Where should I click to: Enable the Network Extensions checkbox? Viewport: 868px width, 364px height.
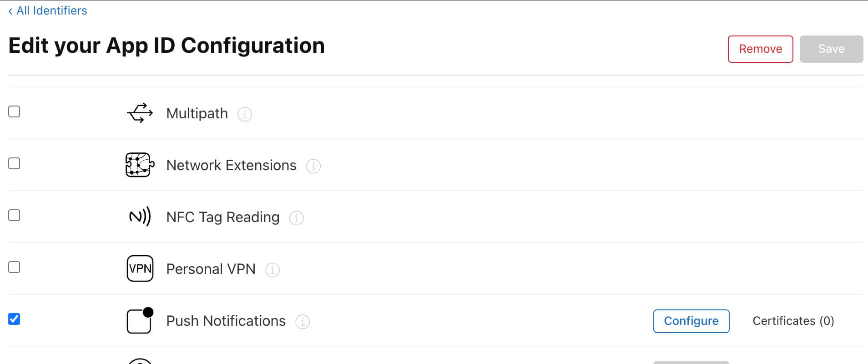[x=14, y=163]
